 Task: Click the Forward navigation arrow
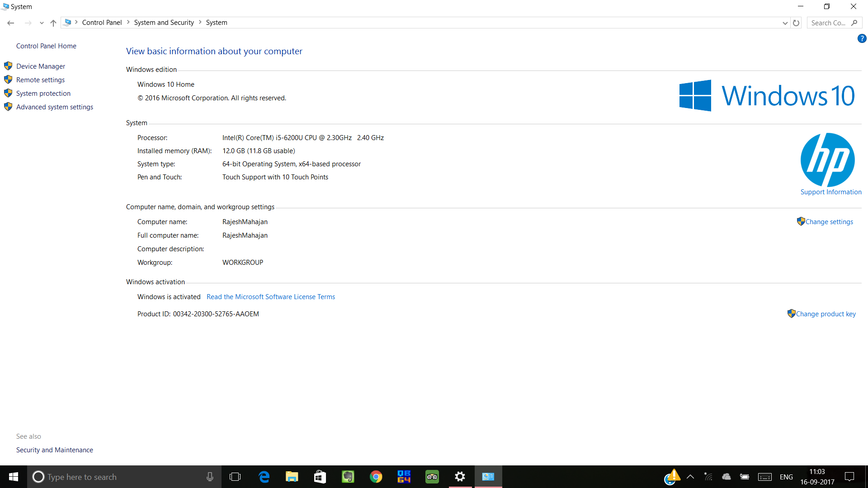coord(28,23)
